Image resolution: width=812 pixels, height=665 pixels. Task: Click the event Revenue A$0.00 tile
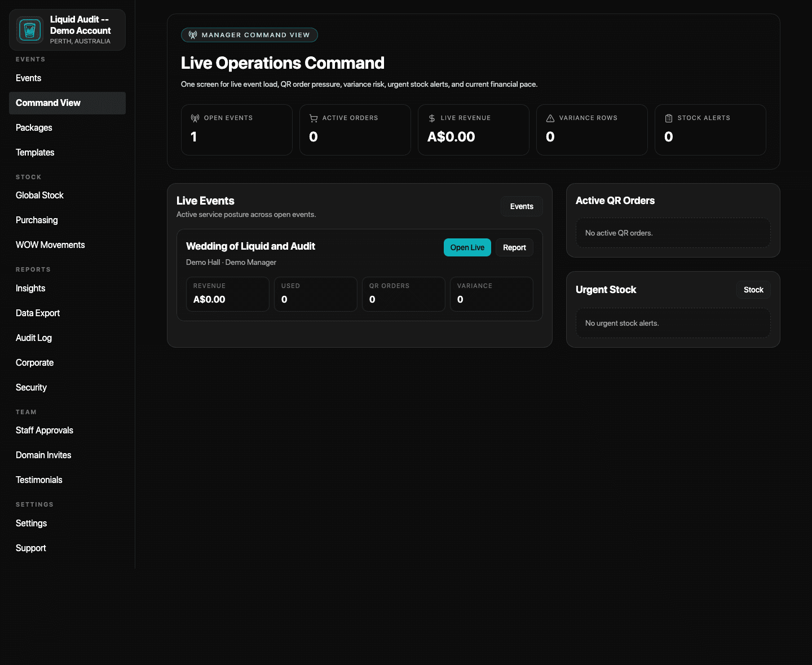(228, 294)
